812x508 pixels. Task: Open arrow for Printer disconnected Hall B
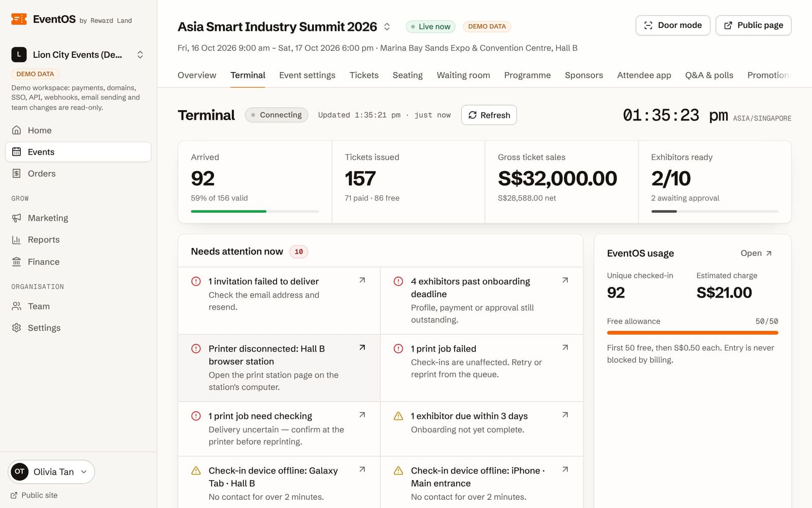tap(362, 347)
